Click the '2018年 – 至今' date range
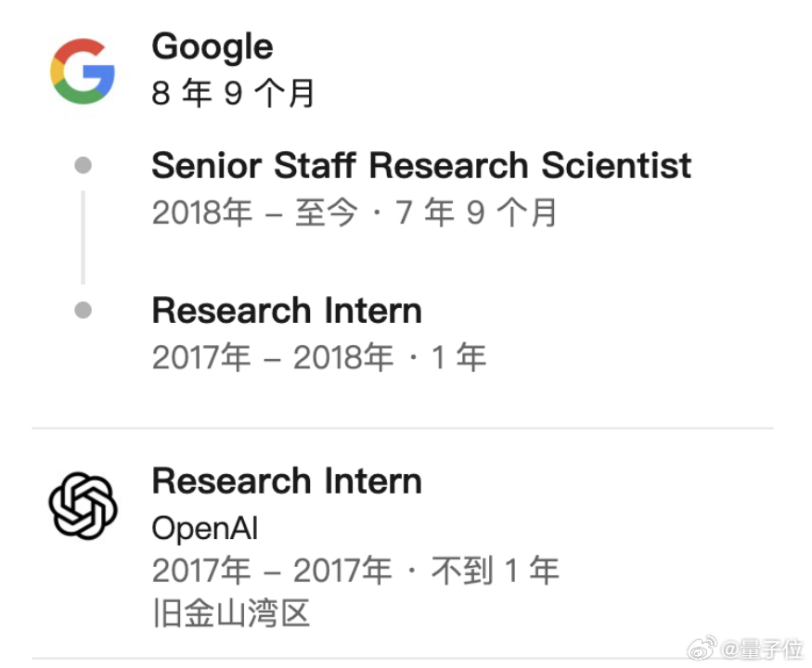Screen dimensions: 812x668 [x=254, y=212]
